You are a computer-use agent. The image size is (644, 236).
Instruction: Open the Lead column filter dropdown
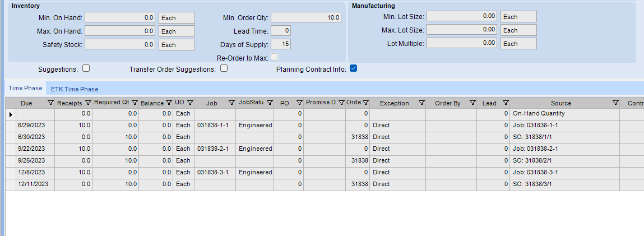click(506, 103)
